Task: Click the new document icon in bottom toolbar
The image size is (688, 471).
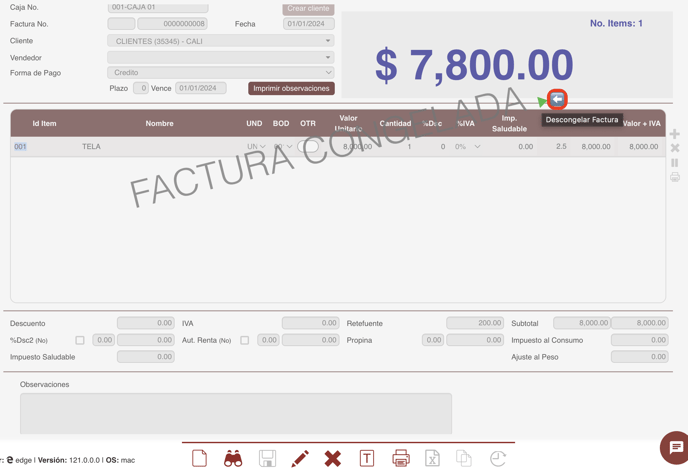Action: click(x=200, y=458)
